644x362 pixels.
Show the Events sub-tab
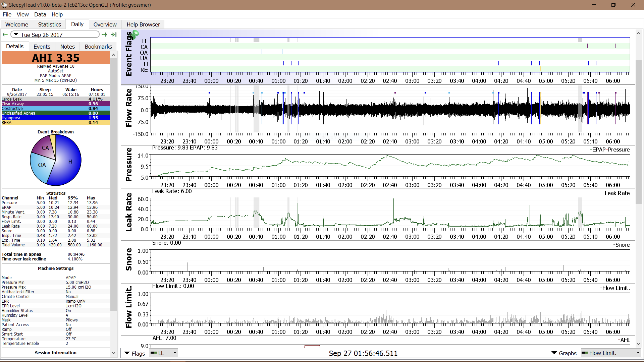coord(42,47)
